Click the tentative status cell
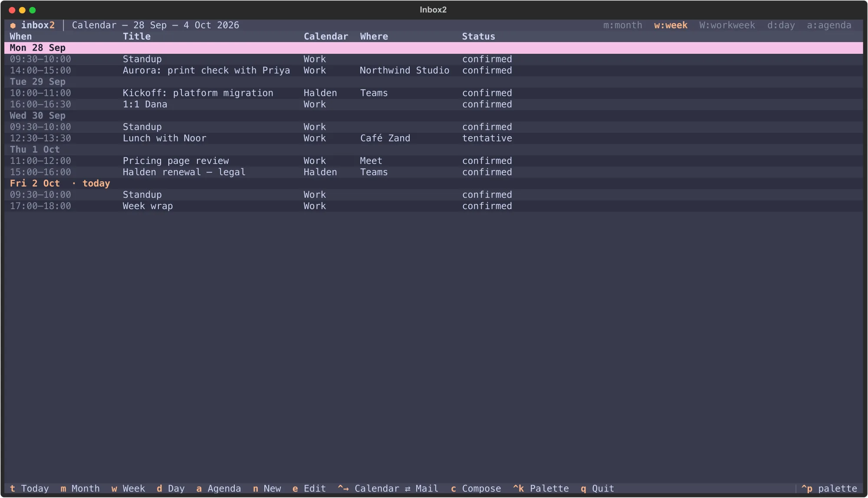The height and width of the screenshot is (498, 868). (x=487, y=138)
